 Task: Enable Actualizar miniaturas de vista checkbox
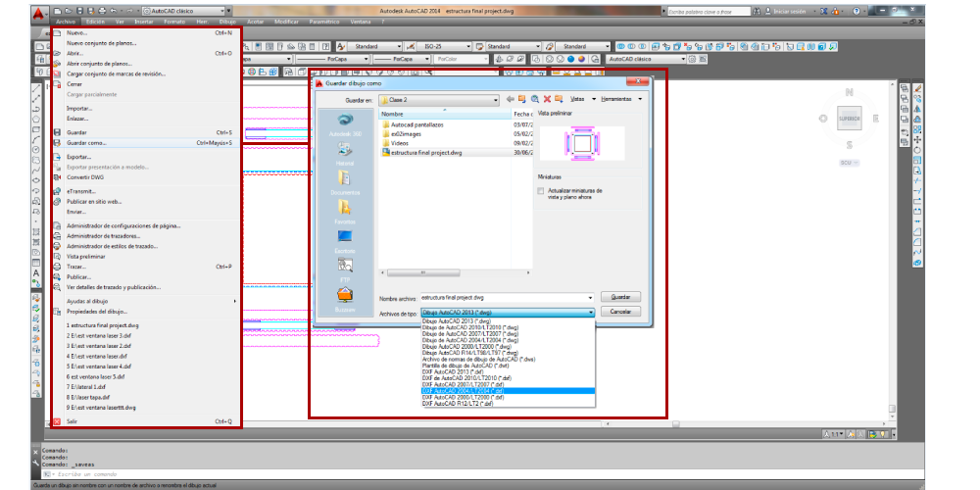[x=541, y=191]
